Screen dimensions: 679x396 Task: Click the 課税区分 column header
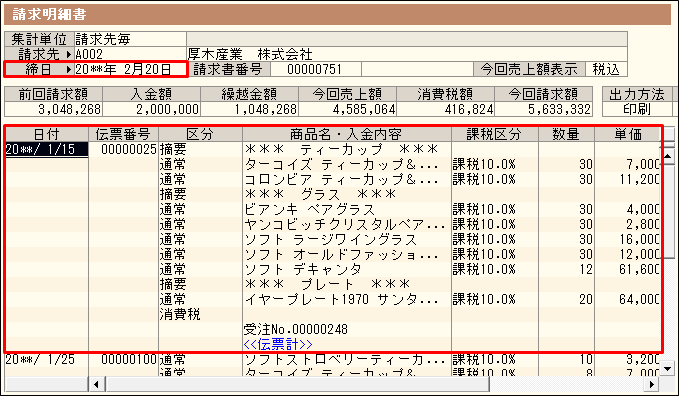(495, 134)
